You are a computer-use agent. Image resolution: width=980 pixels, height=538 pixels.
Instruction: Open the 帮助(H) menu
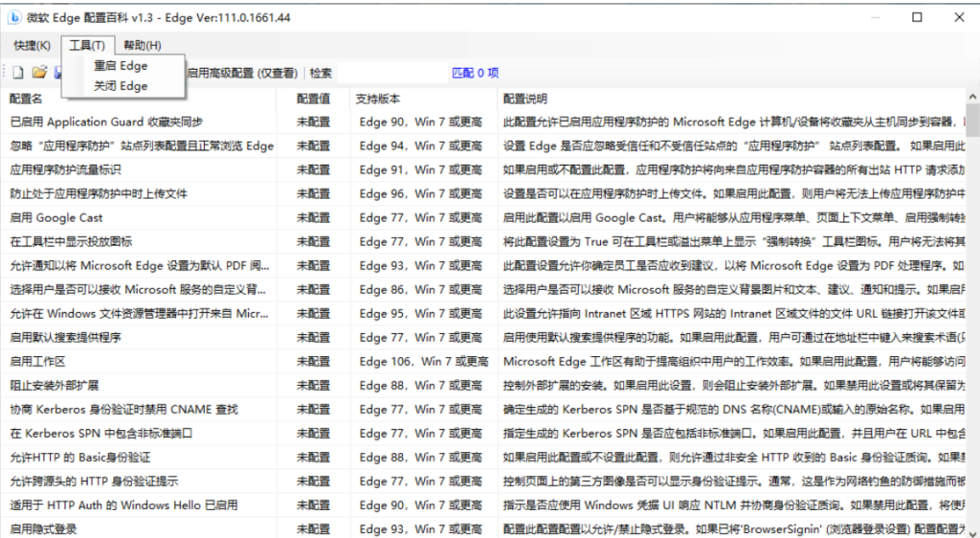(x=143, y=45)
